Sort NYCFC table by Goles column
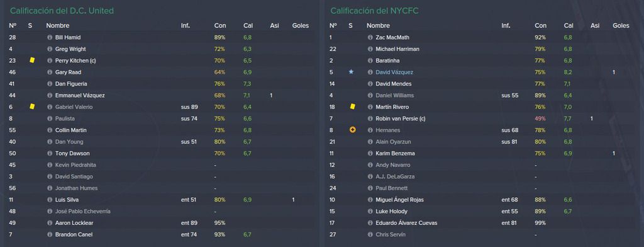The image size is (644, 247). 621,26
